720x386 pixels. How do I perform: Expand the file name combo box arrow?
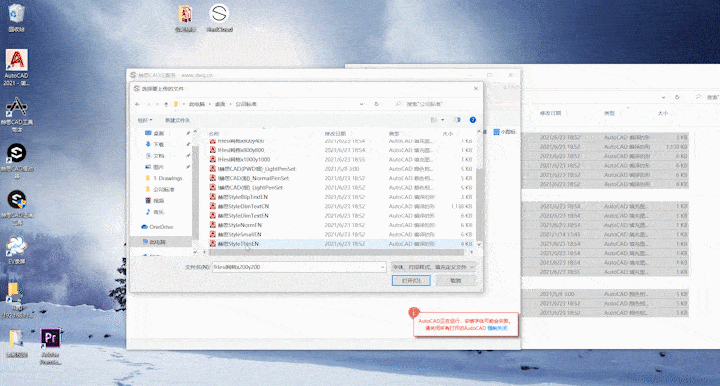point(382,267)
